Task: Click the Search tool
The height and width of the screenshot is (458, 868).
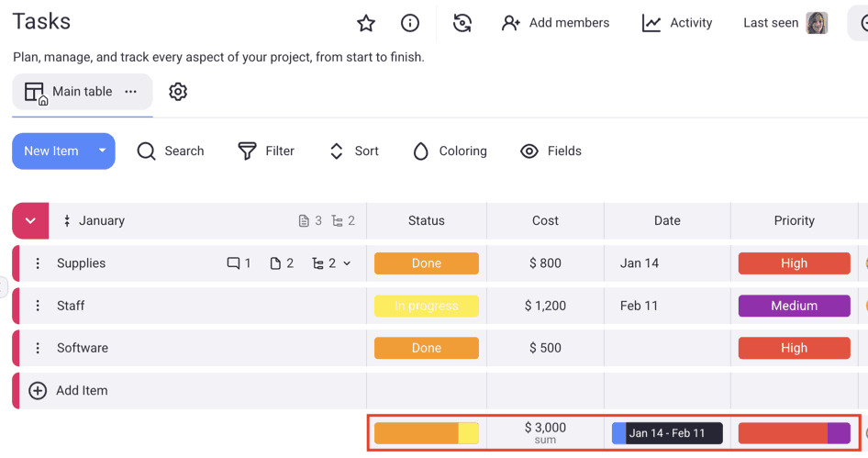Action: [x=171, y=151]
